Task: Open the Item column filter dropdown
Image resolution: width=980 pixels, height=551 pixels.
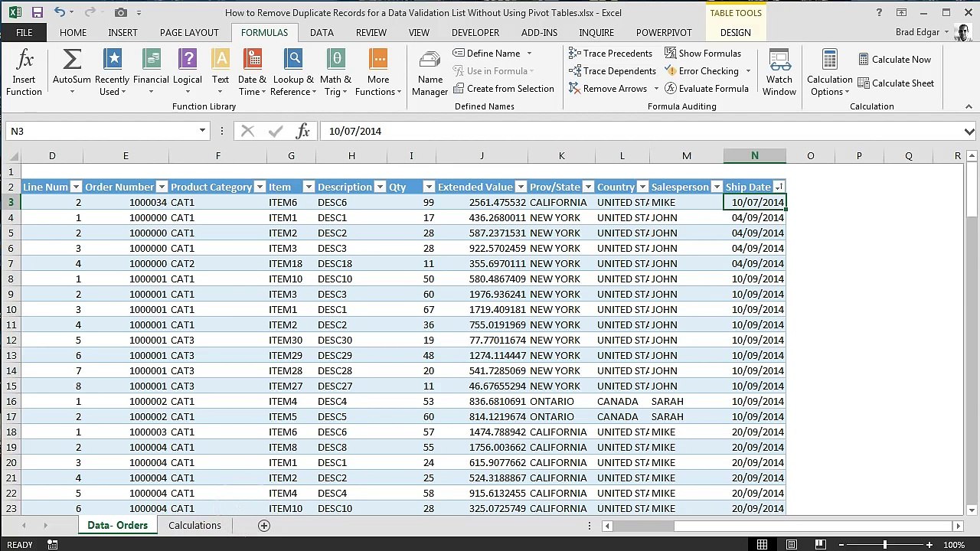Action: [309, 187]
